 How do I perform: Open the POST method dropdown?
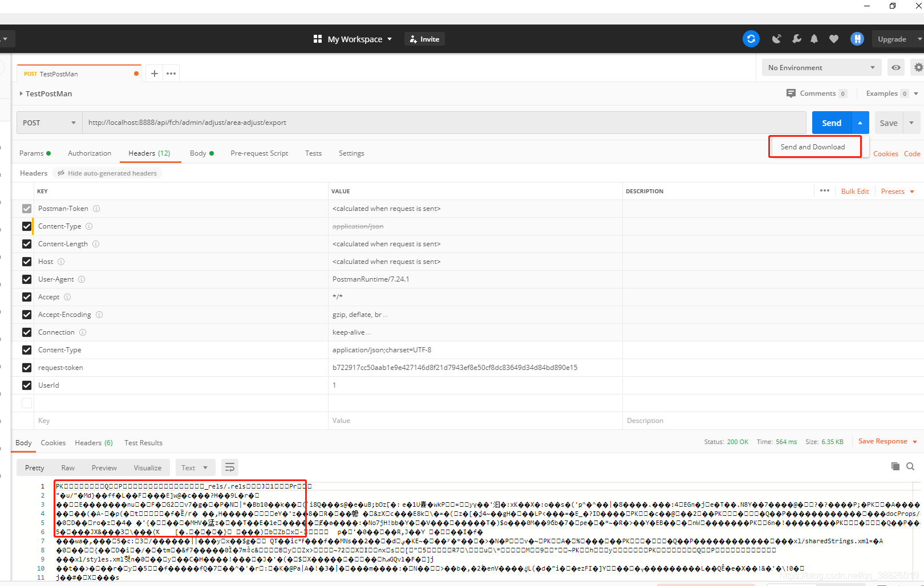[50, 123]
